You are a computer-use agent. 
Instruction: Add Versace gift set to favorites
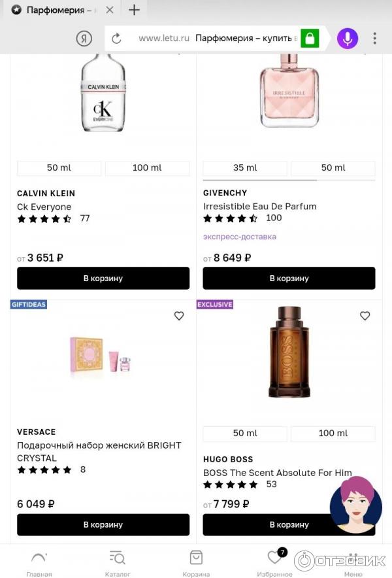point(179,316)
